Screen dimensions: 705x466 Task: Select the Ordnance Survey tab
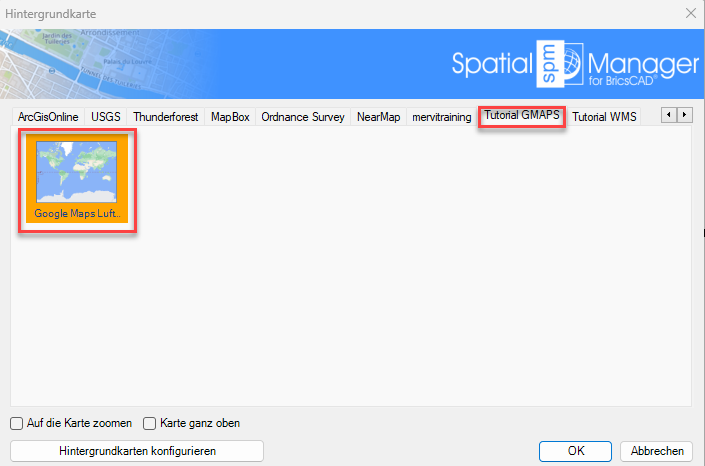[x=303, y=117]
